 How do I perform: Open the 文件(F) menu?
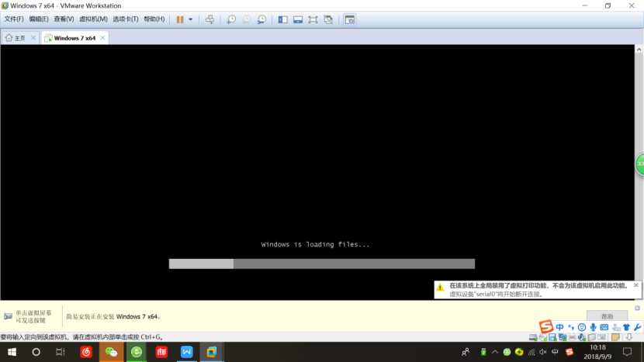[13, 19]
